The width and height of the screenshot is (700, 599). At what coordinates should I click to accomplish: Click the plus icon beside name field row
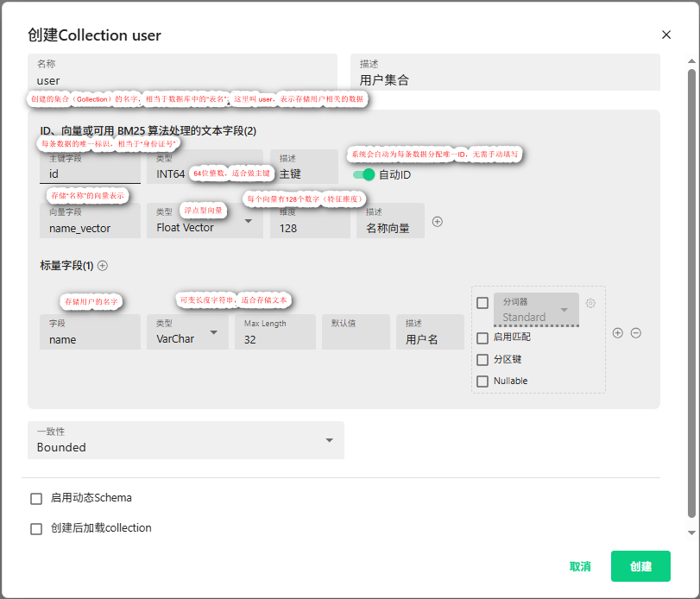[x=617, y=332]
